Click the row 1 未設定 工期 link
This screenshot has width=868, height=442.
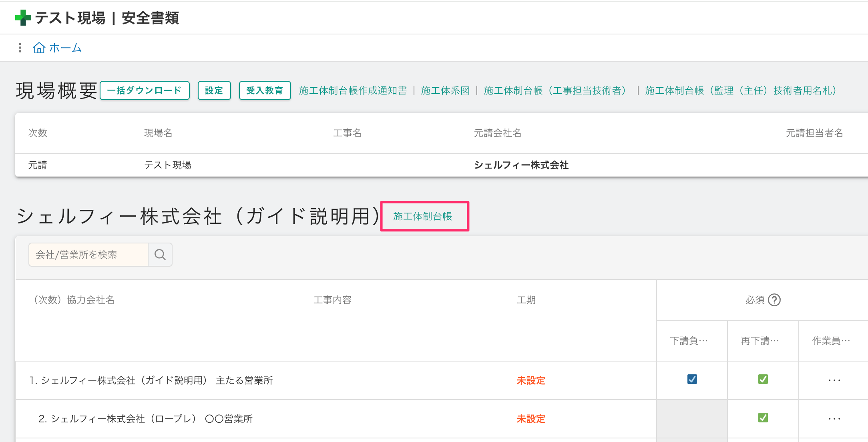pyautogui.click(x=531, y=380)
